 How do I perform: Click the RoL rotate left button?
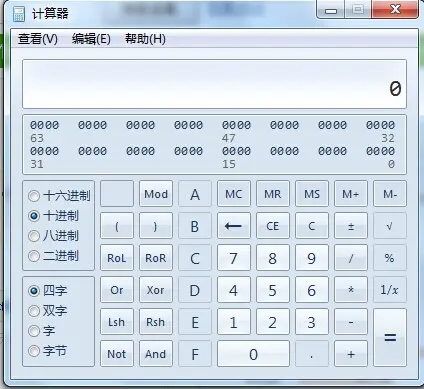coord(117,258)
